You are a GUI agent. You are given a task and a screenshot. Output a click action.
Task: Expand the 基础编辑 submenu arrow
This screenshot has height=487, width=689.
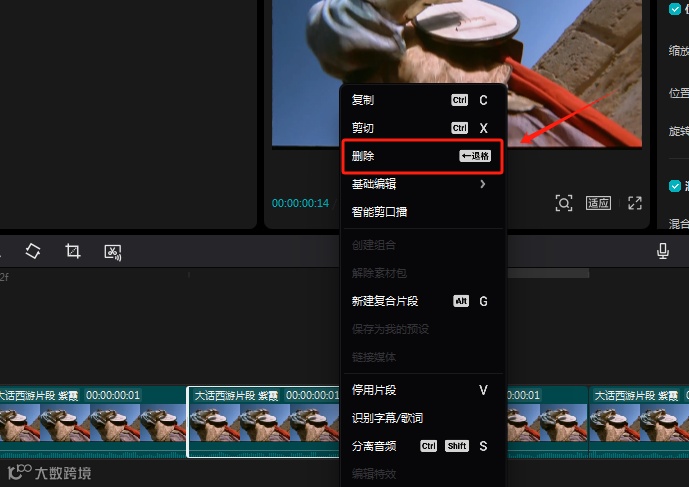482,184
